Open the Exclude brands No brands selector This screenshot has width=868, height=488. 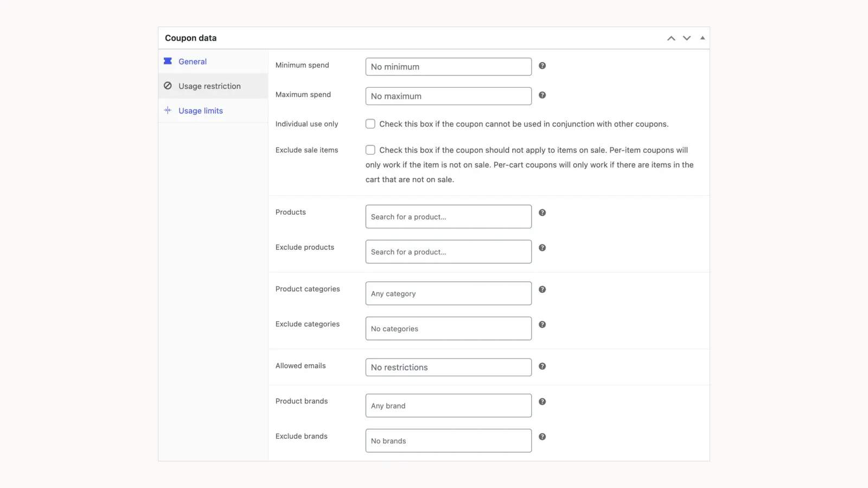[449, 441]
